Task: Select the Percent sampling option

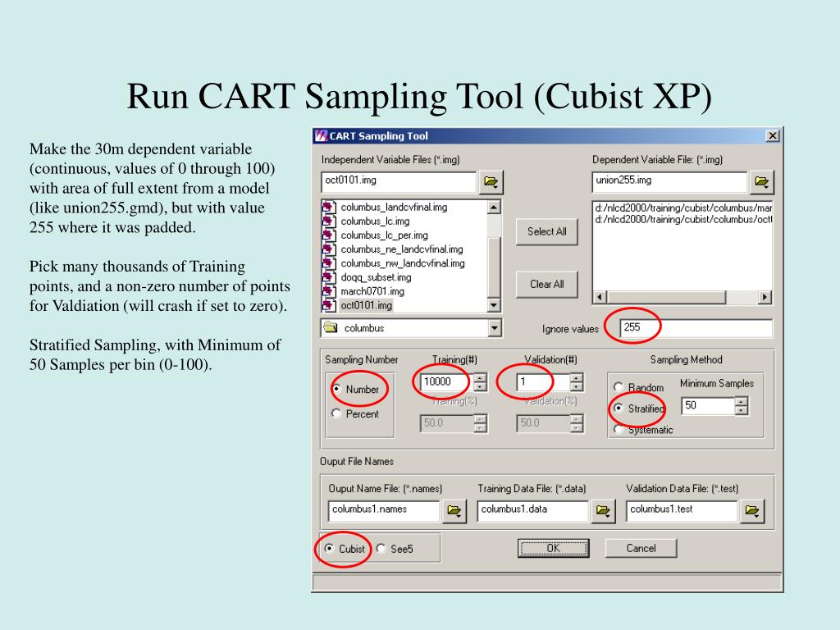Action: tap(336, 413)
